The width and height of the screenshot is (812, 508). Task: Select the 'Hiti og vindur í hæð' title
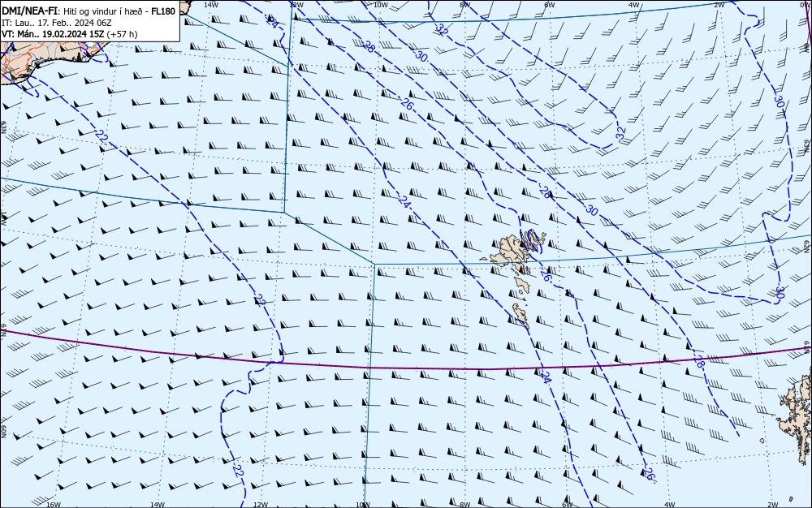[x=105, y=11]
